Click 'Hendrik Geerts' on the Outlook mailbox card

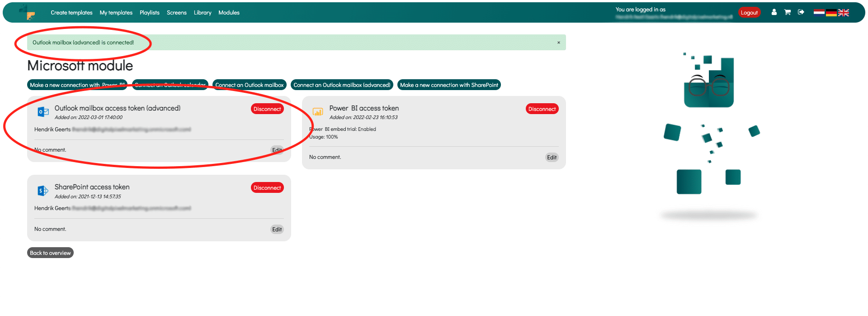coord(52,129)
